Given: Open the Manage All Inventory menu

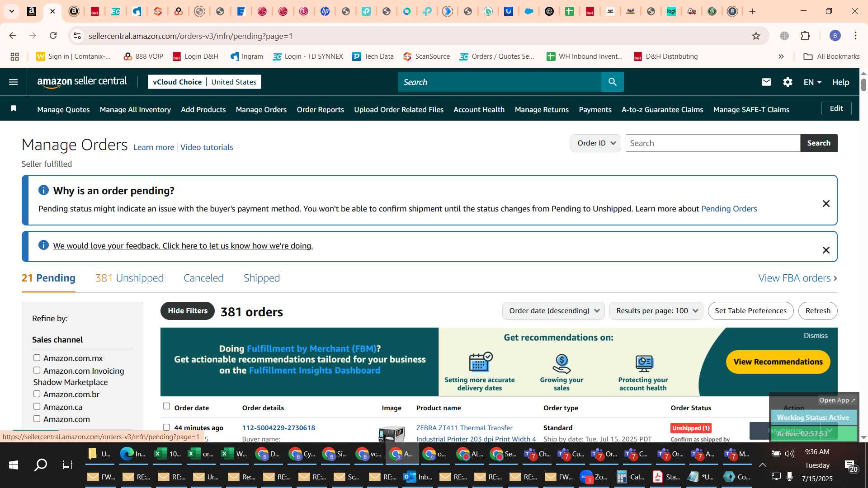Looking at the screenshot, I should 135,109.
